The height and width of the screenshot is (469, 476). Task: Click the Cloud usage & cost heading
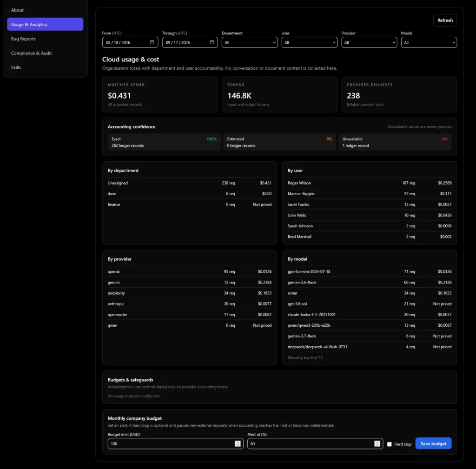pos(131,59)
